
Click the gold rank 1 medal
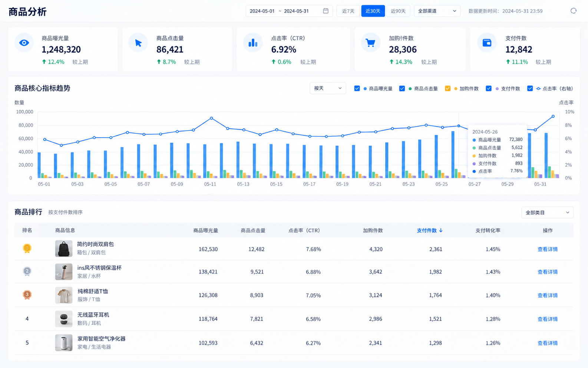27,248
